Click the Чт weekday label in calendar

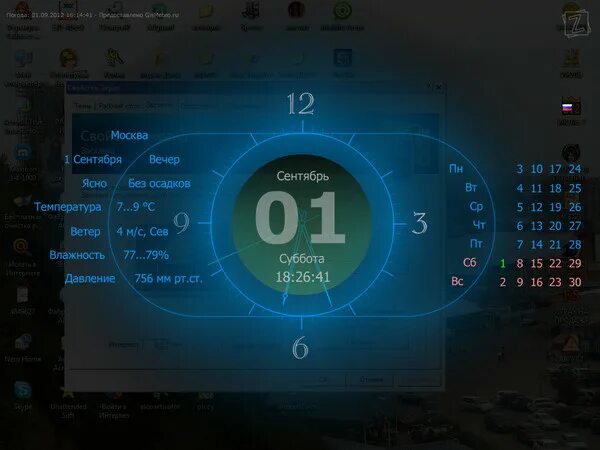coord(479,225)
